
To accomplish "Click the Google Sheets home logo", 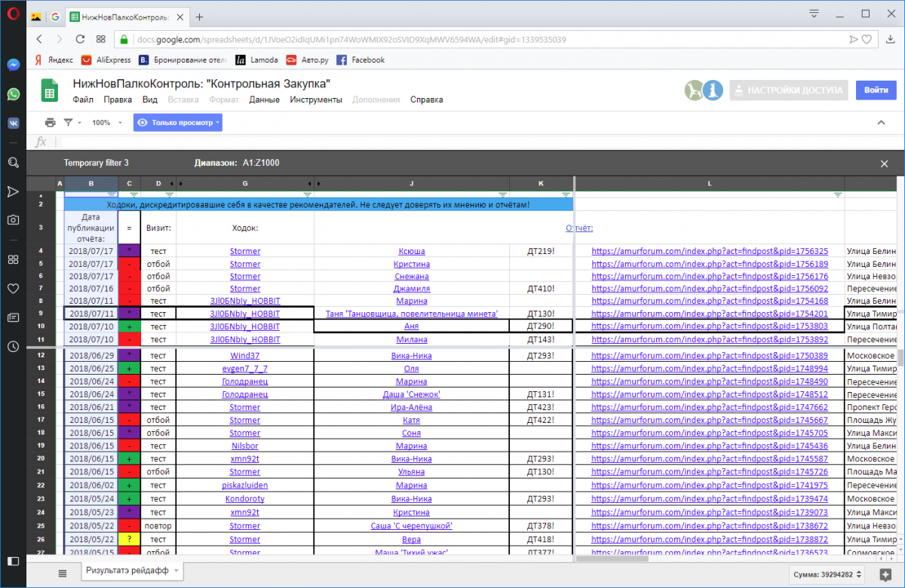I will (49, 90).
